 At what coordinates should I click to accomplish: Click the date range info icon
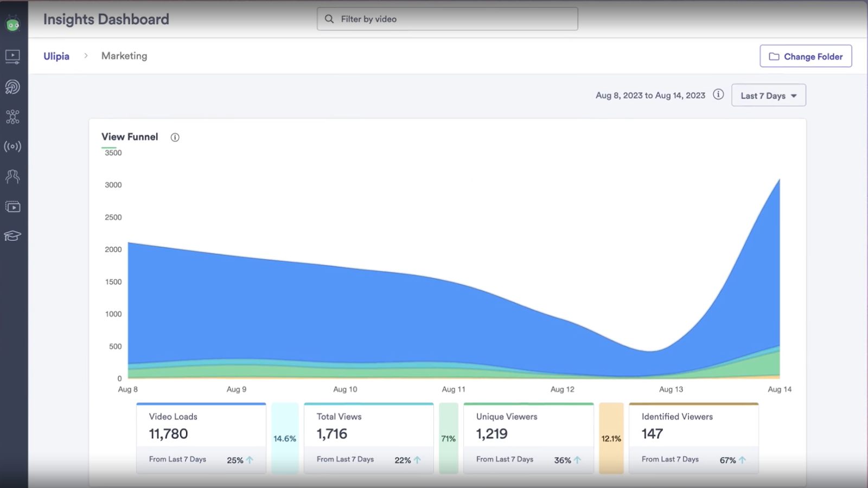click(x=718, y=94)
